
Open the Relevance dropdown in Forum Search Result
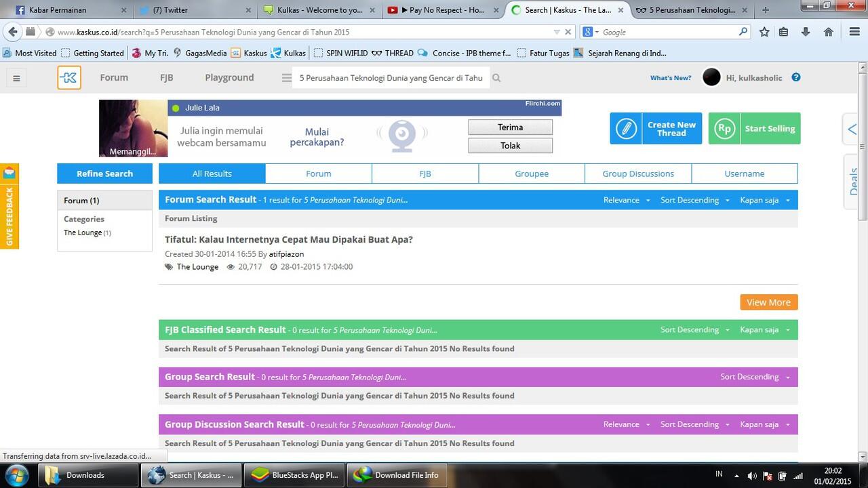tap(627, 200)
